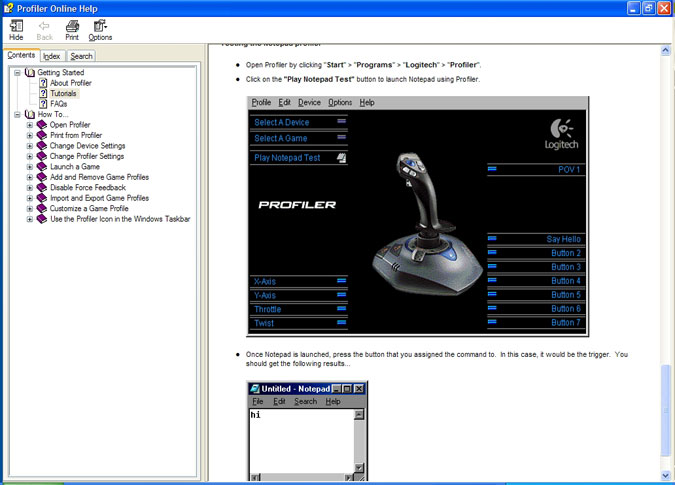Click the purple book icon beside Add and Remove Game Profiles
This screenshot has height=485, width=675.
tap(42, 177)
